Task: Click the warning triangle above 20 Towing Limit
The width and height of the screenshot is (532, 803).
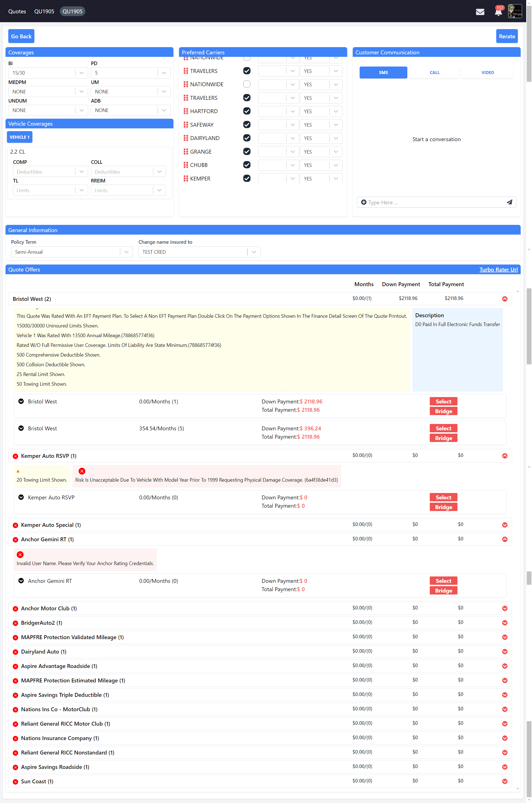Action: point(18,471)
